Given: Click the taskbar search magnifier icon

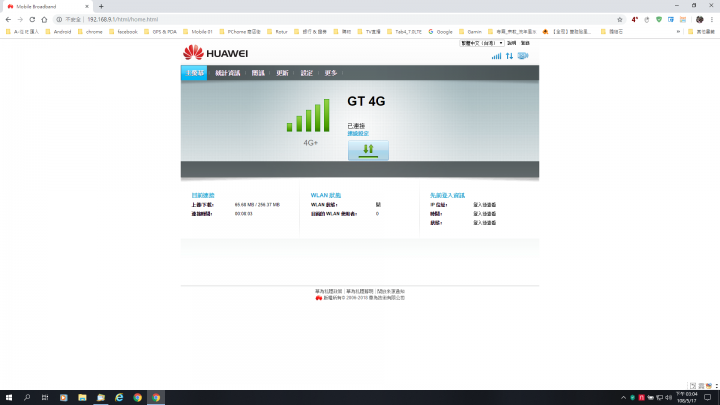Looking at the screenshot, I should coord(27,397).
